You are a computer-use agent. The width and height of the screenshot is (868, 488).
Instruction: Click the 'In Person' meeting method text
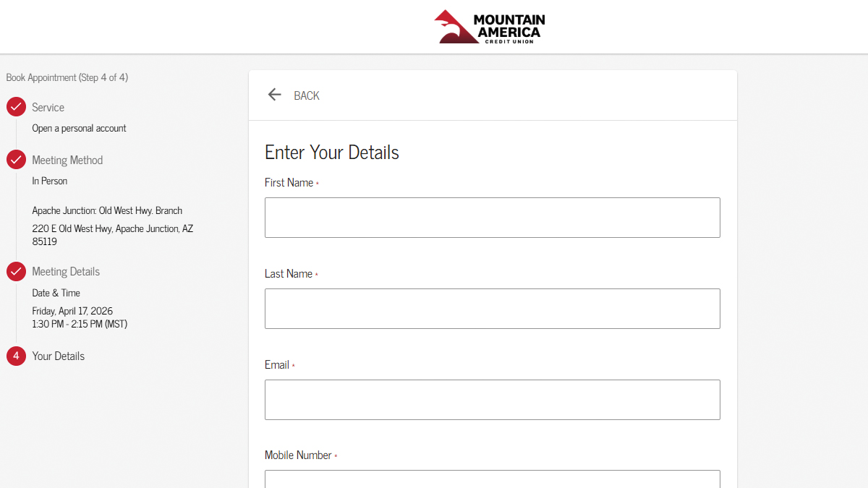tap(50, 181)
